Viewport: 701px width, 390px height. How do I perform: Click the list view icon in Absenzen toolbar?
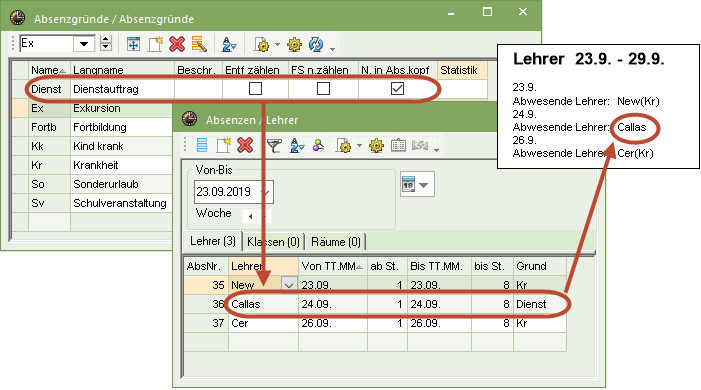point(202,145)
